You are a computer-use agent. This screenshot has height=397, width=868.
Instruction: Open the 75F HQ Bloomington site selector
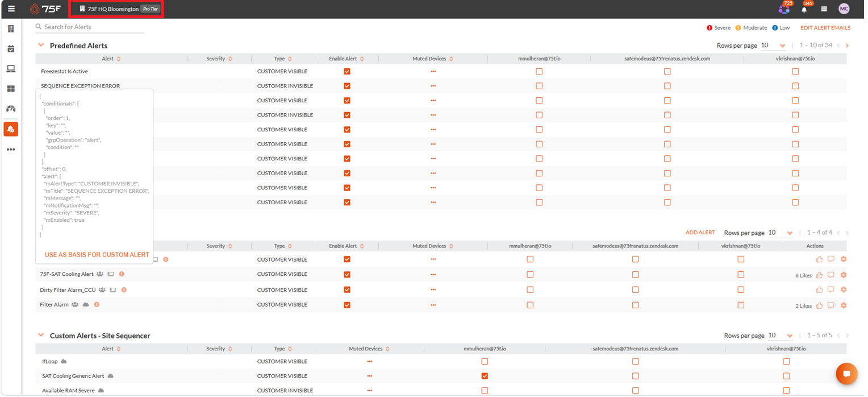click(x=119, y=9)
